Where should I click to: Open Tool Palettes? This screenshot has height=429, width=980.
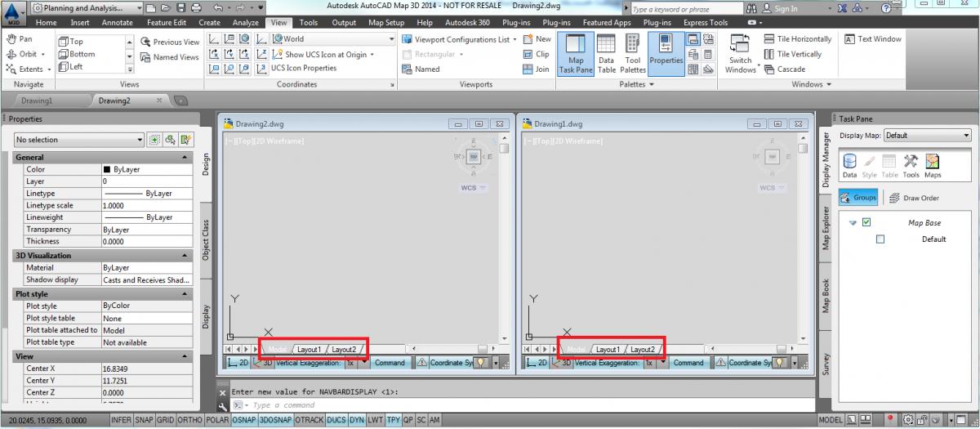click(633, 54)
